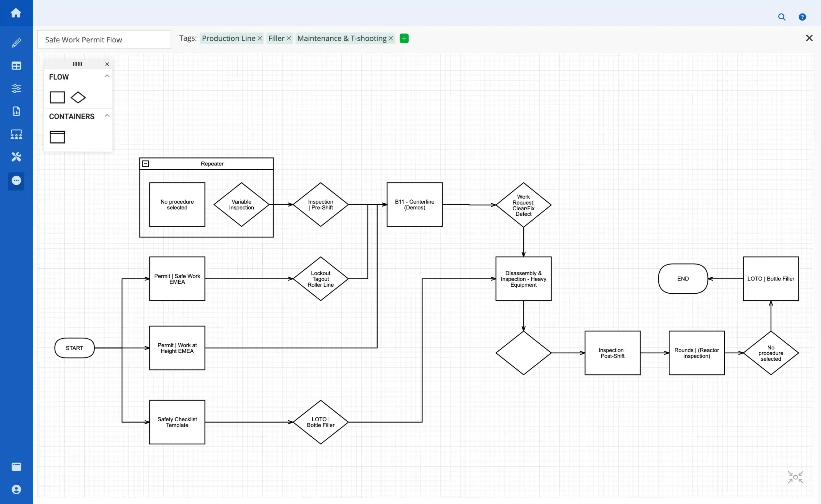Image resolution: width=821 pixels, height=504 pixels.
Task: Select Rounds | (Reactor Inspection) box
Action: point(696,353)
